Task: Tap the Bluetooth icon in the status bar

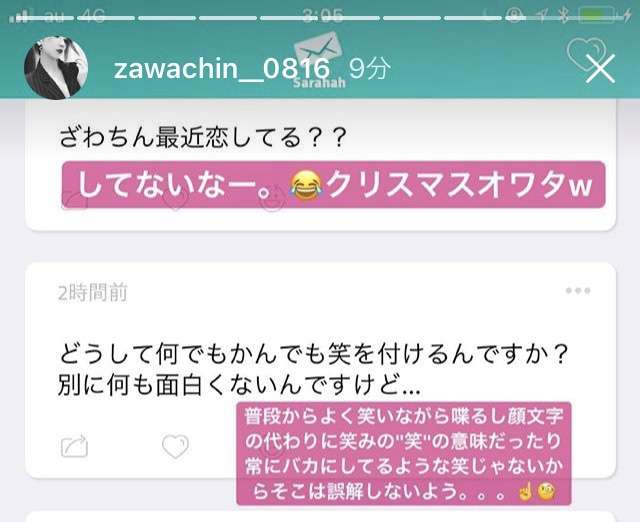Action: tap(564, 16)
